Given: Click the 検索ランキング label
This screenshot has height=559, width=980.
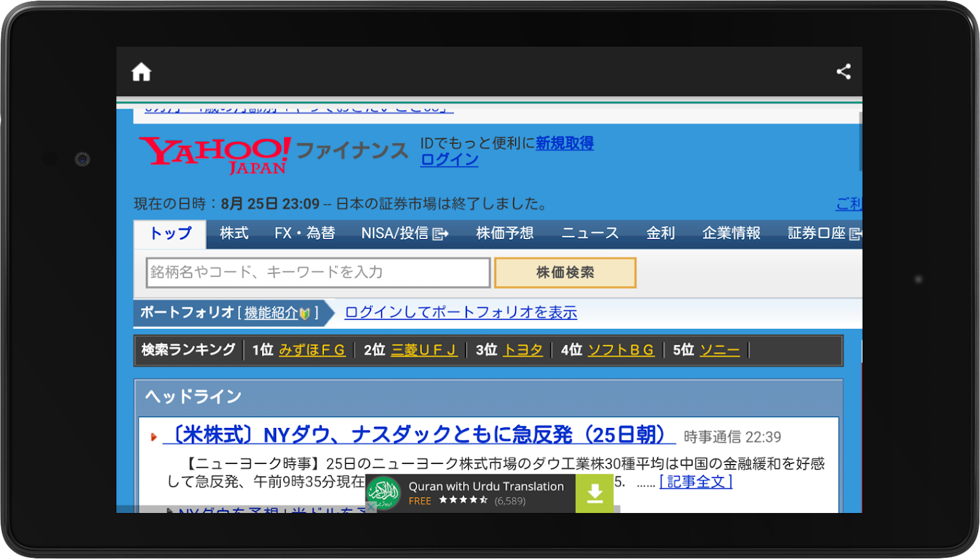Looking at the screenshot, I should pyautogui.click(x=189, y=350).
